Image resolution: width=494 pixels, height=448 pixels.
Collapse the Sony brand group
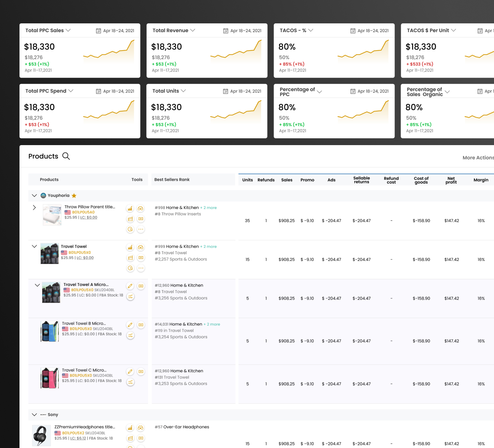pos(34,415)
